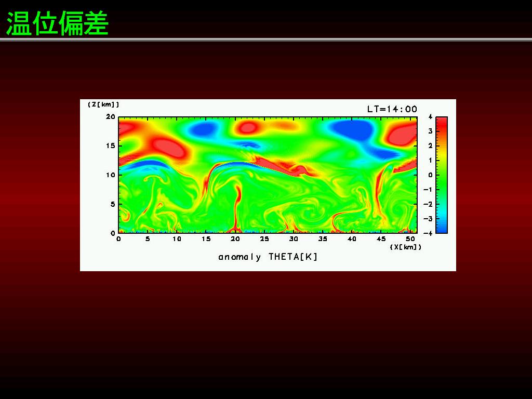Screen dimensions: 532x399
Task: Click the colorbar value 2
Action: 430,146
